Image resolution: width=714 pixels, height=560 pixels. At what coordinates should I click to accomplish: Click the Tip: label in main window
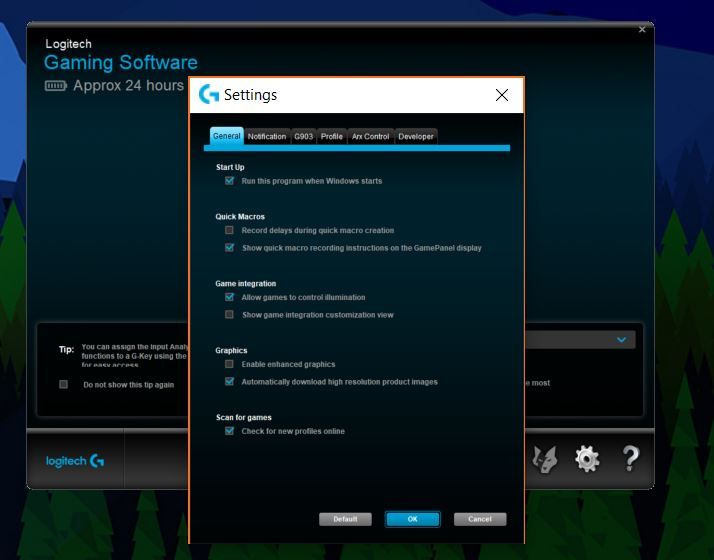[x=66, y=350]
